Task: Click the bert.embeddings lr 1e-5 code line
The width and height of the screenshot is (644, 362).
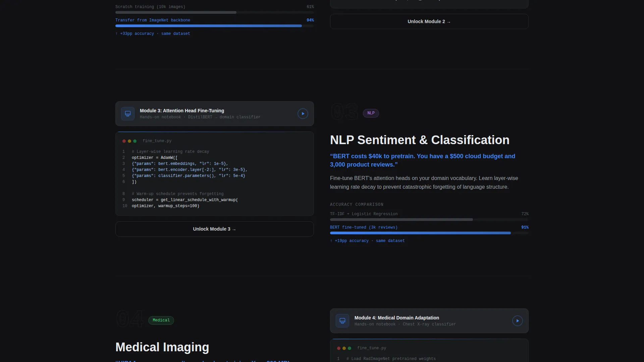Action: tap(180, 164)
